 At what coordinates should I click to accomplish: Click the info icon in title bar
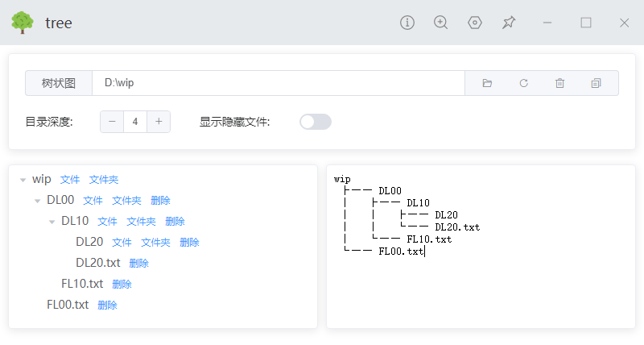coord(407,23)
